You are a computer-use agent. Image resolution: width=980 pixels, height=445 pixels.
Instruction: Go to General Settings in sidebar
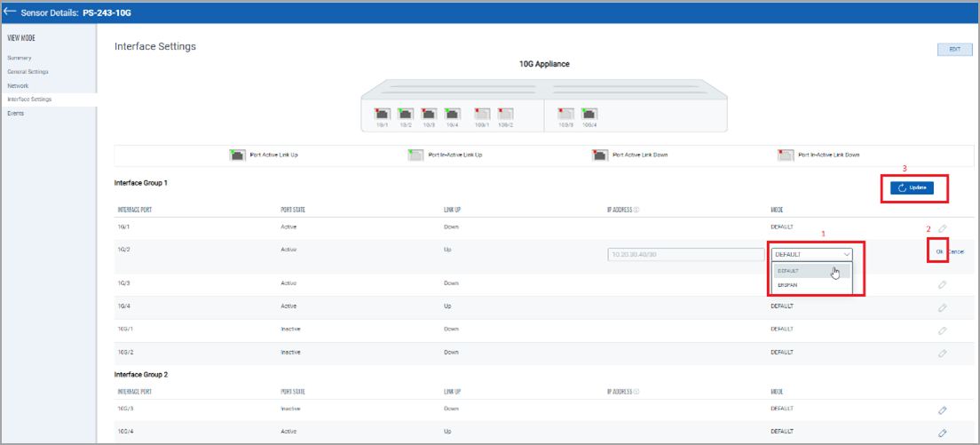[28, 72]
